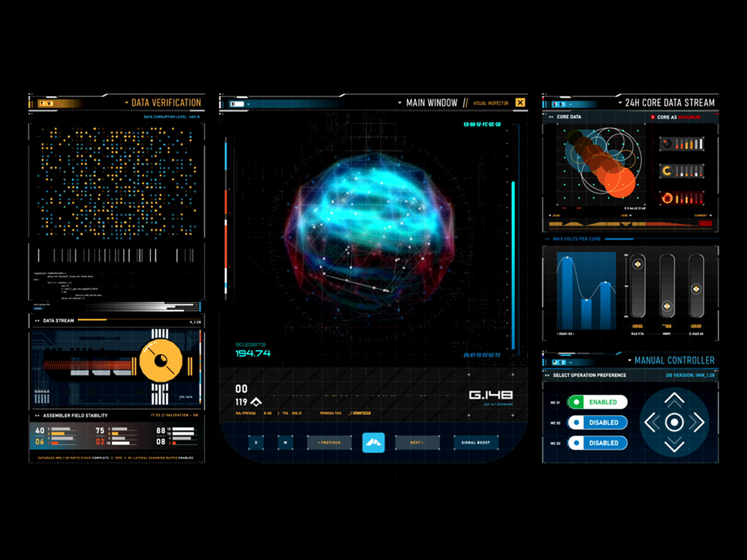Open the small dropdown next to Main Window badge
This screenshot has width=747, height=560.
(248, 104)
